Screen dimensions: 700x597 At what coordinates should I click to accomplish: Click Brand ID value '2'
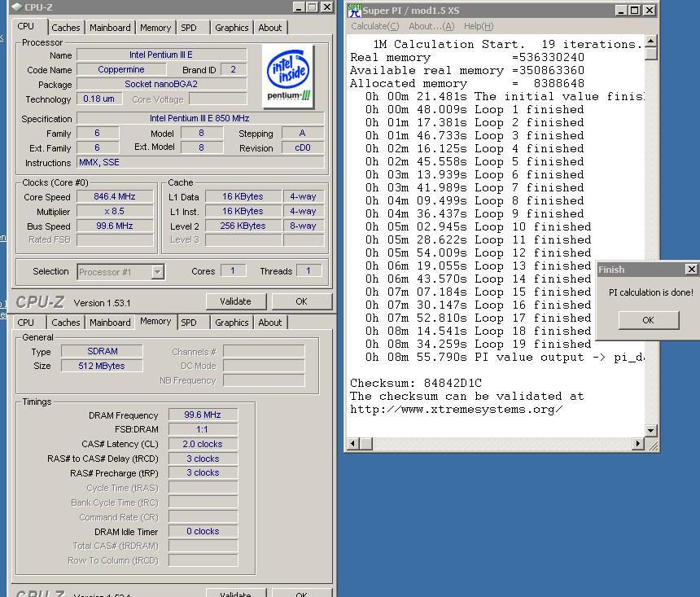(x=233, y=70)
